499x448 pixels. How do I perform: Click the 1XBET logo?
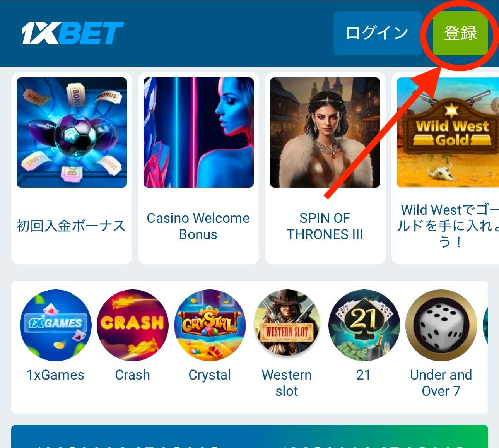(x=73, y=33)
